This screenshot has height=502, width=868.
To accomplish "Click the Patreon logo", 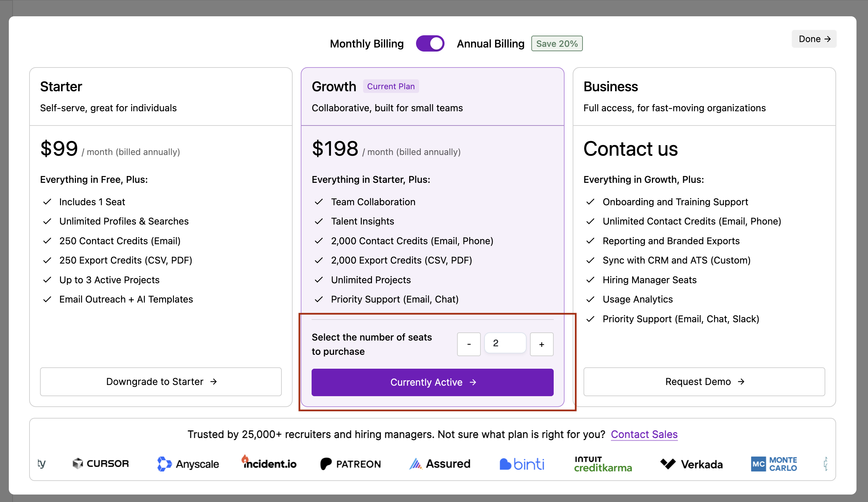I will coord(351,464).
